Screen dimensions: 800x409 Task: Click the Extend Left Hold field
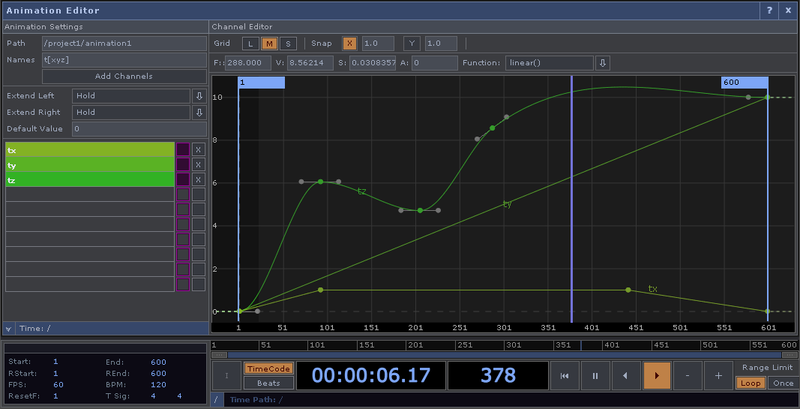pos(131,96)
